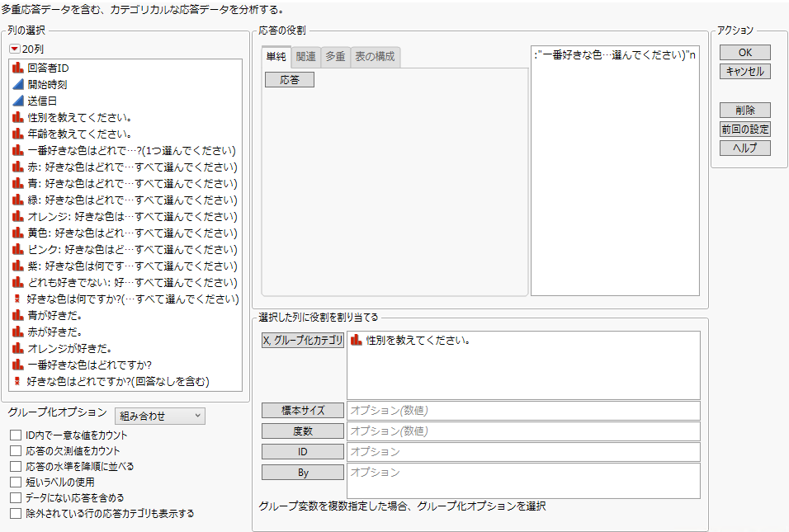Click the nominal icon beside 性別を教えてください。
The height and width of the screenshot is (532, 789).
pos(16,116)
